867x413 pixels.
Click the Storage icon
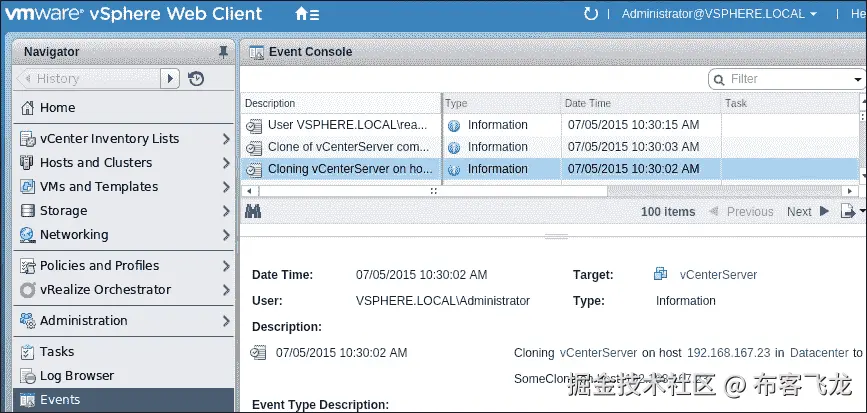coord(27,211)
